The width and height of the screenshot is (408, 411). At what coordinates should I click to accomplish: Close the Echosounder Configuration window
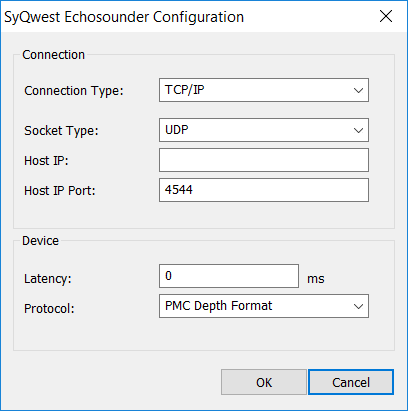click(386, 16)
